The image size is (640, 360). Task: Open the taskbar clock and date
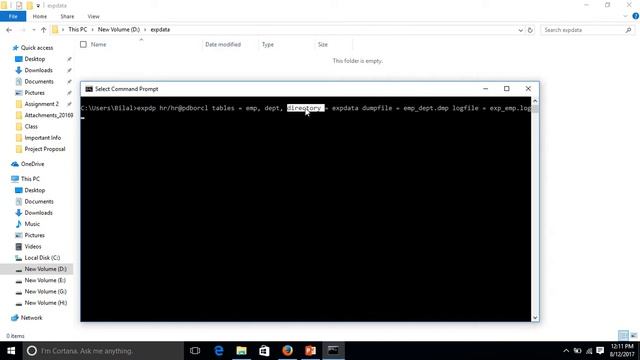coord(622,351)
